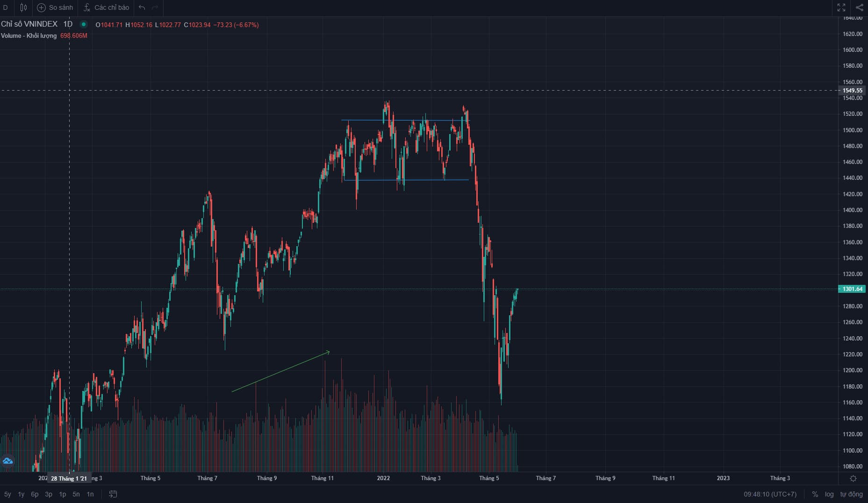Toggle log scale mode
Screen dimensions: 868x503
(x=829, y=494)
